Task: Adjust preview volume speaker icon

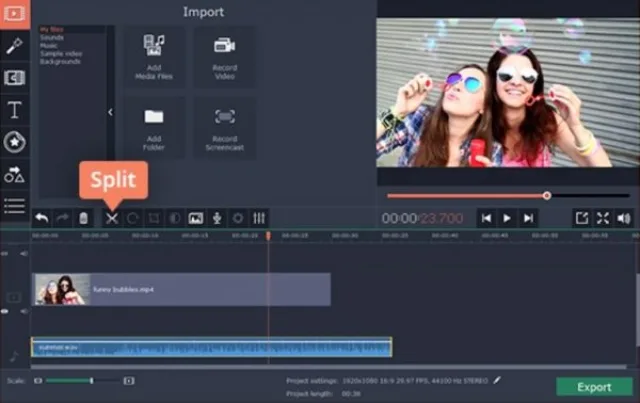Action: [624, 218]
